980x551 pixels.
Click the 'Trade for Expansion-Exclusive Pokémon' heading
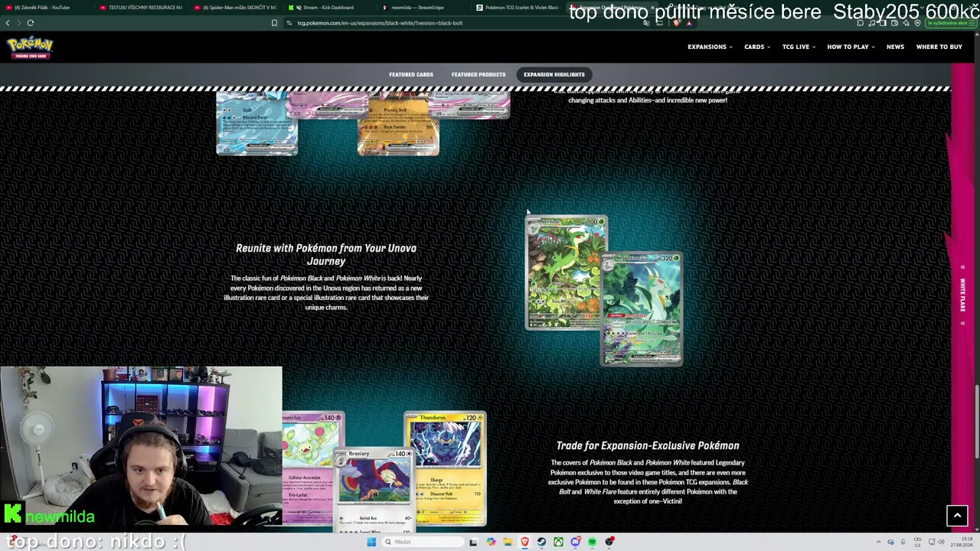click(x=648, y=445)
